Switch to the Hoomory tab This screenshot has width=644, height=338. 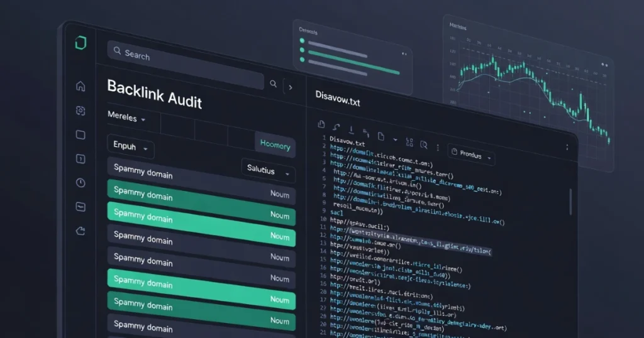(x=275, y=145)
